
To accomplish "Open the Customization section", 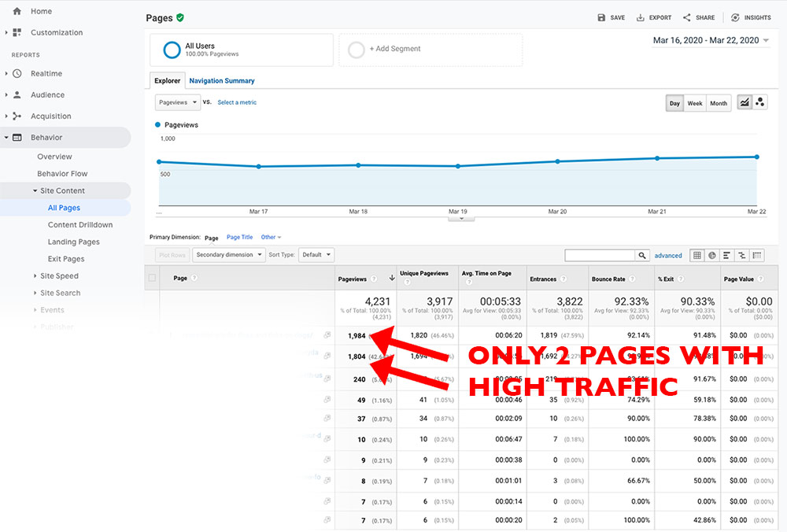I will (x=56, y=32).
